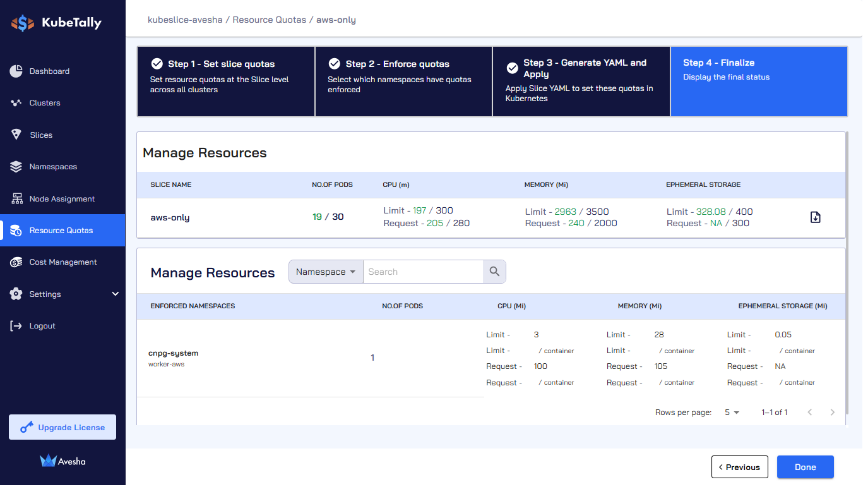Click the ENFORCED NAMESPACES column header
This screenshot has width=868, height=494.
click(193, 306)
